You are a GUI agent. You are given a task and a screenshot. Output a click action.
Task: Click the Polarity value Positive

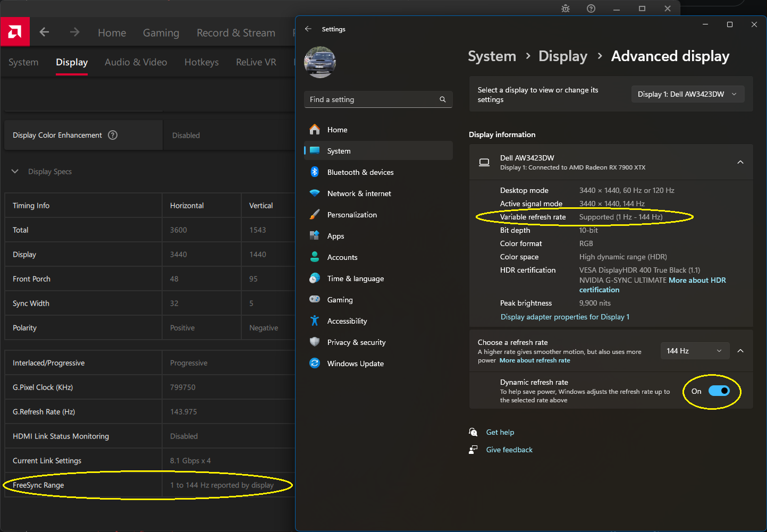182,328
